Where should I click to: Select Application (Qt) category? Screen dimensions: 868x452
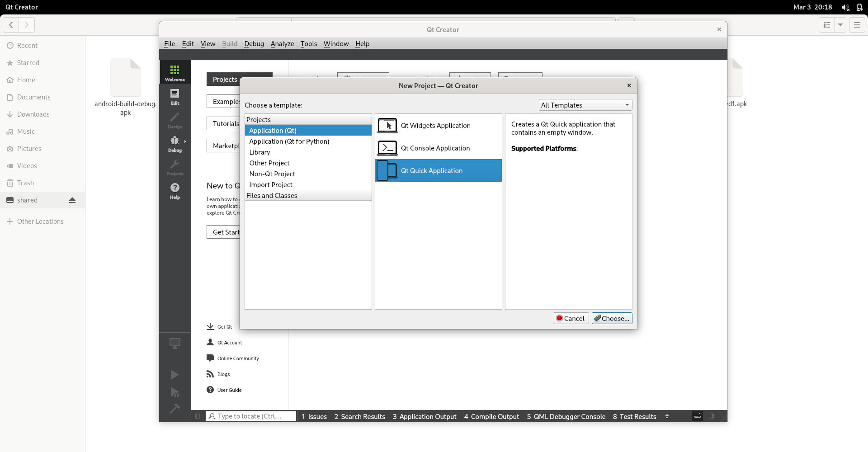[x=308, y=130]
